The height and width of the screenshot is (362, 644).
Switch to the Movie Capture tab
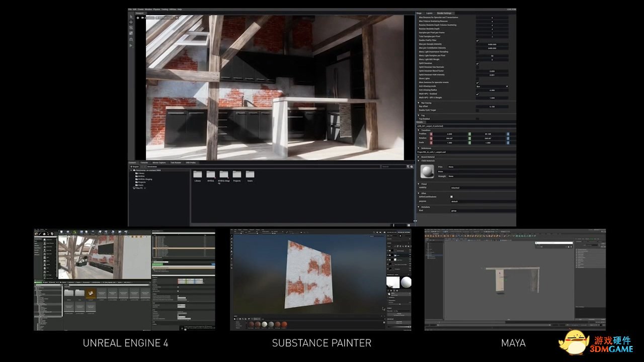(159, 162)
